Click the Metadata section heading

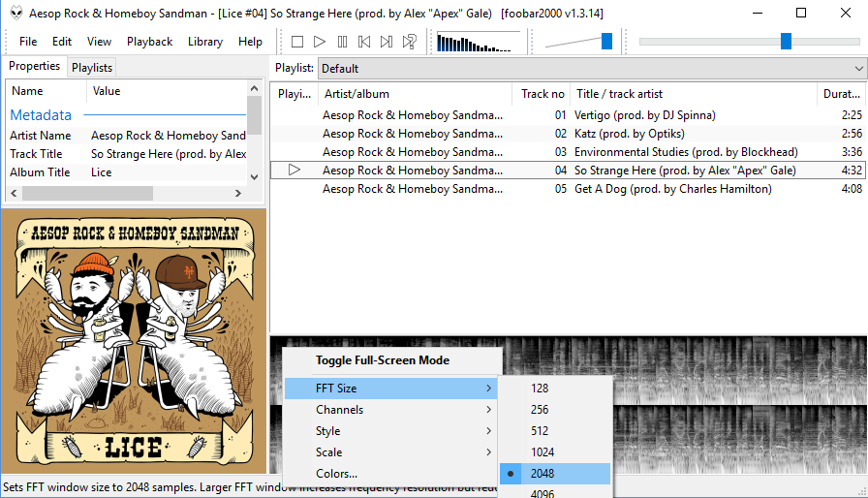[41, 115]
